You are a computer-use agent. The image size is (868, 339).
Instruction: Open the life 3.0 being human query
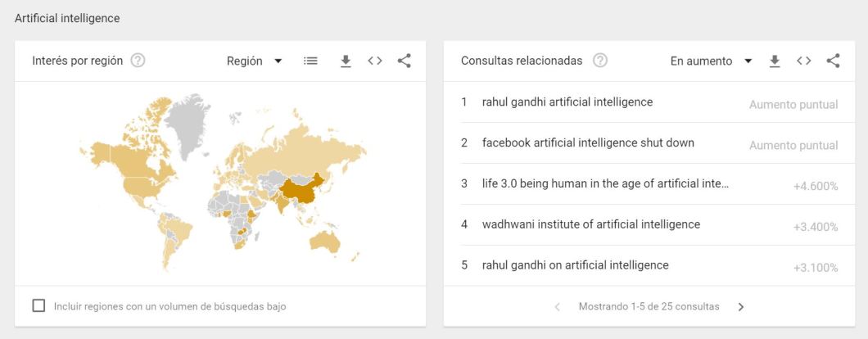pos(605,183)
